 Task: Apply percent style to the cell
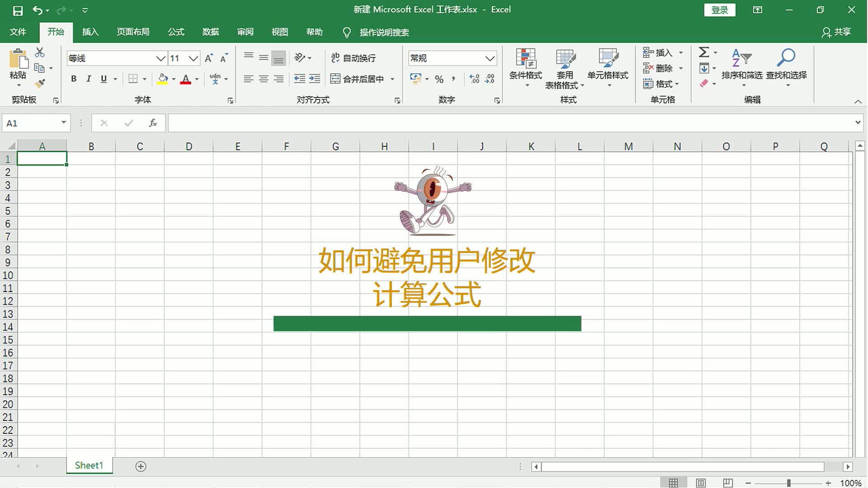click(x=438, y=79)
